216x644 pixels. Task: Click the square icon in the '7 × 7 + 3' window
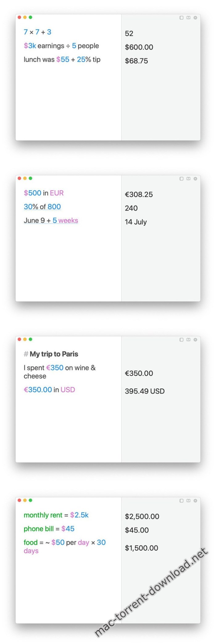click(x=181, y=18)
